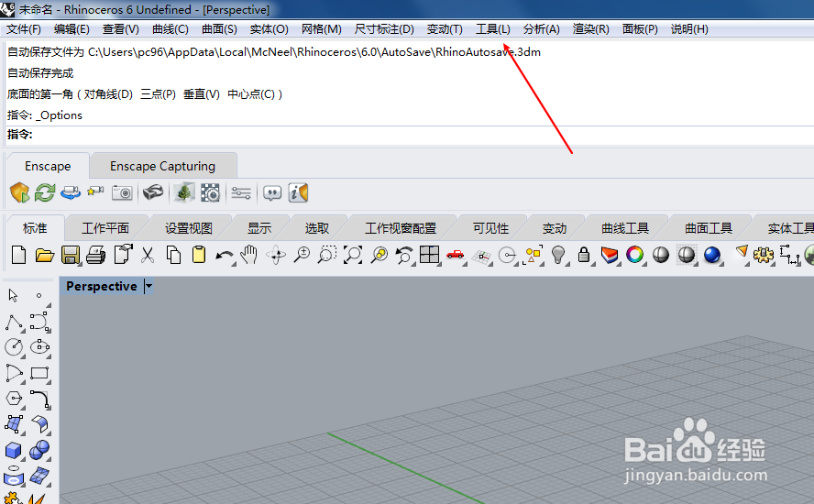Open the 渲染(R) menu

[590, 29]
